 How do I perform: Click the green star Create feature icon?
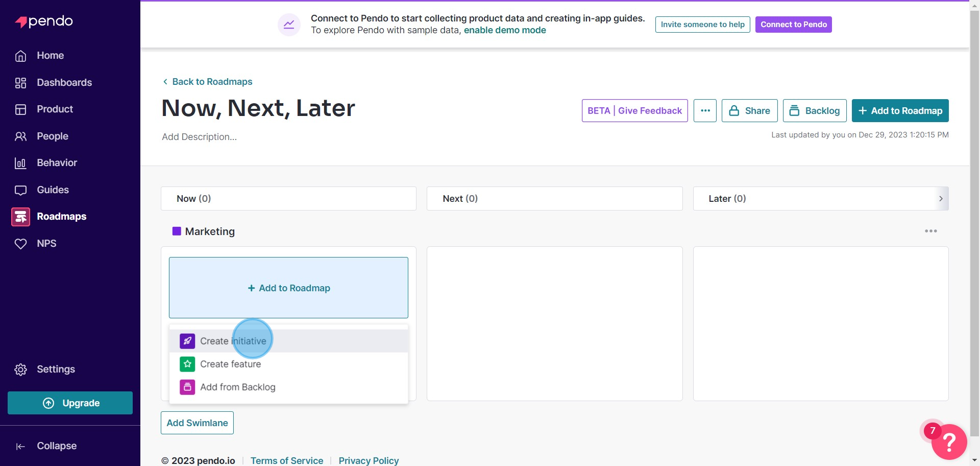point(187,364)
